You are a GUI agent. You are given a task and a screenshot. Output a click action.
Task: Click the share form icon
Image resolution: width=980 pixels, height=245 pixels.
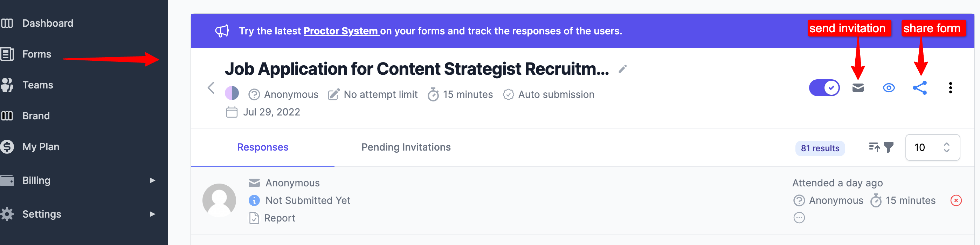(919, 88)
